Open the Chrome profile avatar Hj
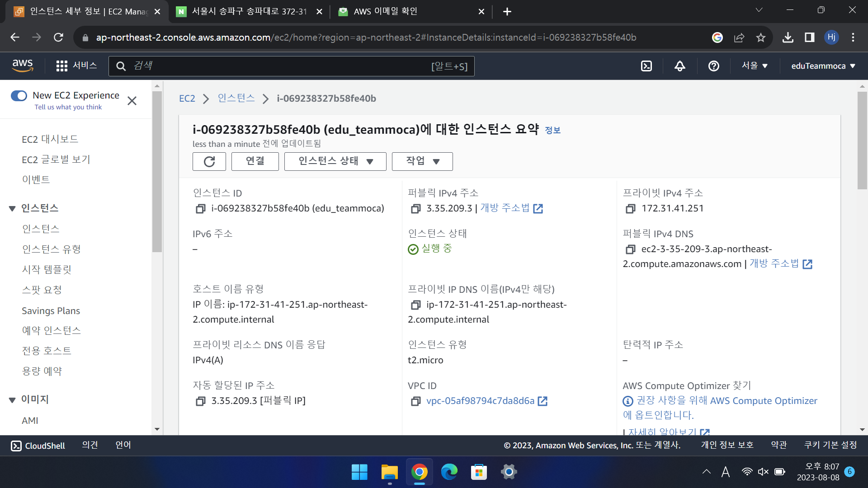 click(831, 38)
